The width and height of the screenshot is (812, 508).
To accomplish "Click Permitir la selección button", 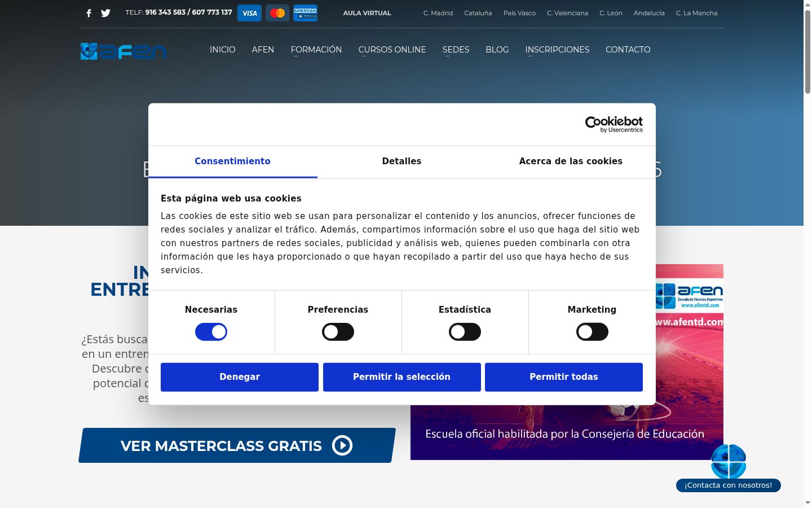I will tap(402, 377).
